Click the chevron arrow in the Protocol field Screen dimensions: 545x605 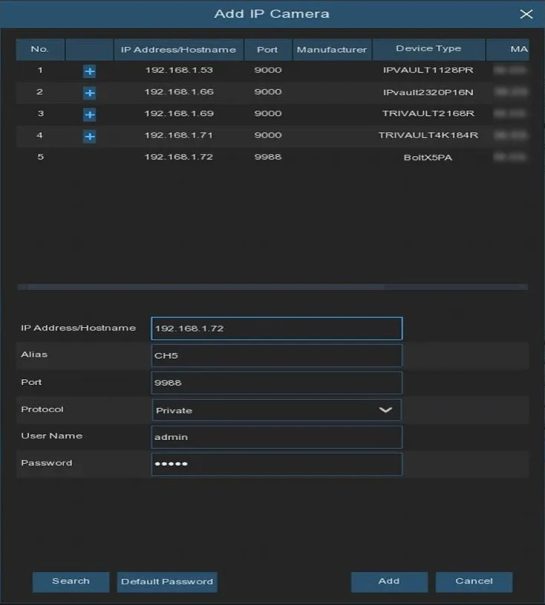click(x=385, y=410)
